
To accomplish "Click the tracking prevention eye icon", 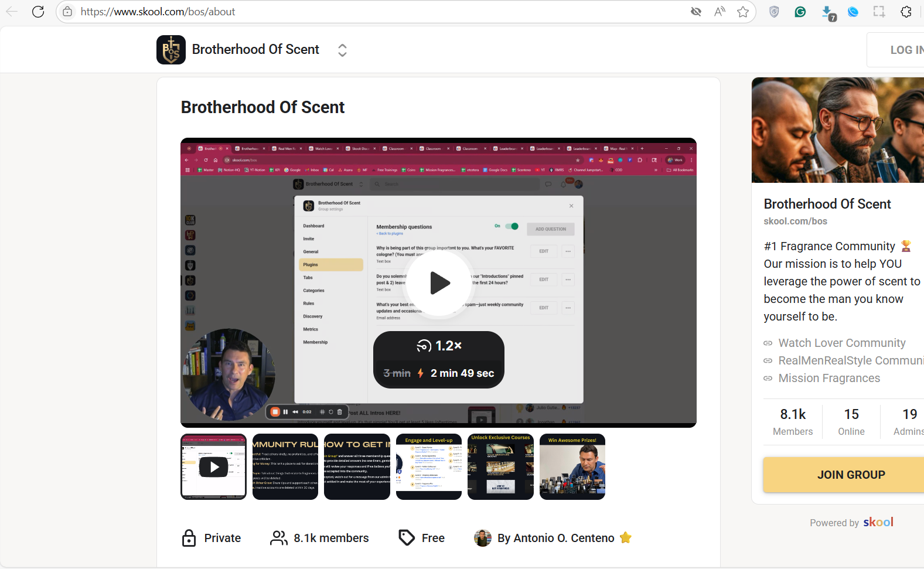I will pyautogui.click(x=696, y=12).
